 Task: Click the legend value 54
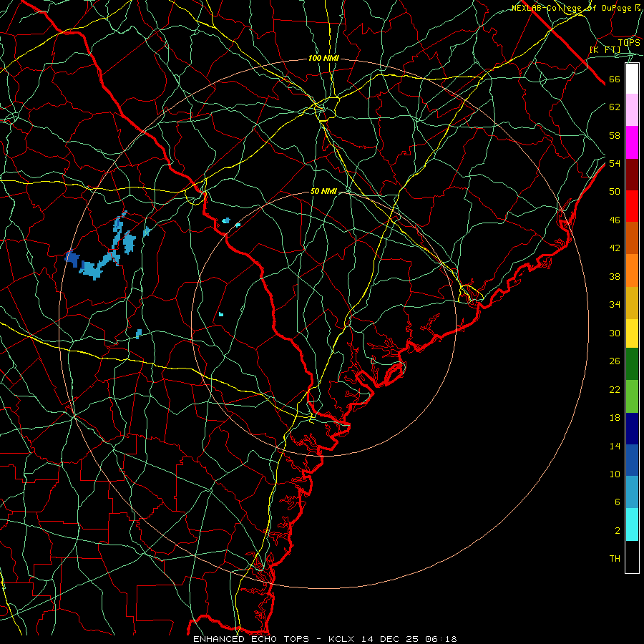tap(615, 163)
